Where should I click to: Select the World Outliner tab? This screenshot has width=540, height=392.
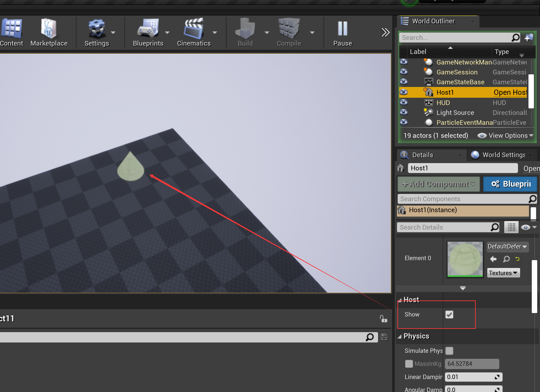tap(433, 21)
